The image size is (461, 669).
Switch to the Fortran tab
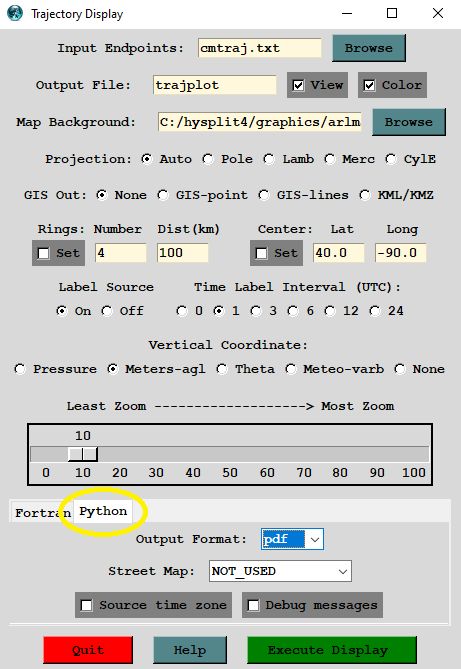42,512
